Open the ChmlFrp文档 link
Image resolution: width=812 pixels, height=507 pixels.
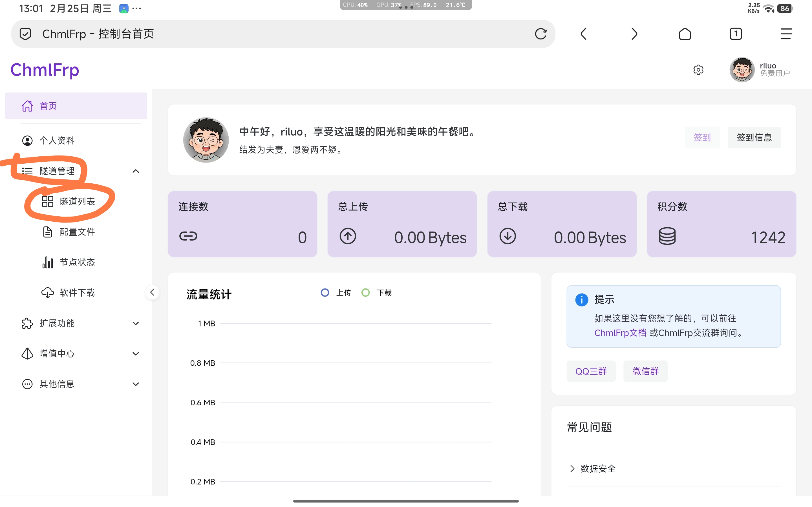pos(620,333)
